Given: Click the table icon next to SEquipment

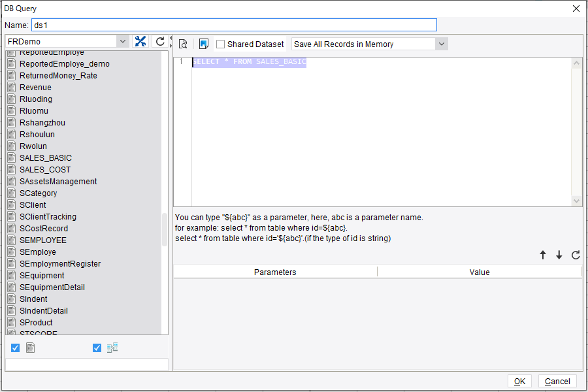Looking at the screenshot, I should (x=12, y=275).
